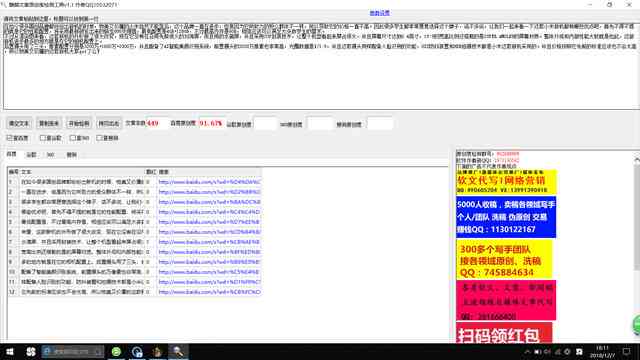Click the volume speaker tray icon
The height and width of the screenshot is (360, 640).
538,352
